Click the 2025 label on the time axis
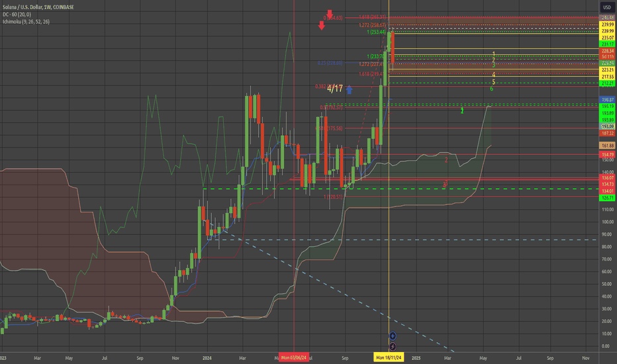617x364 pixels. pyautogui.click(x=416, y=358)
